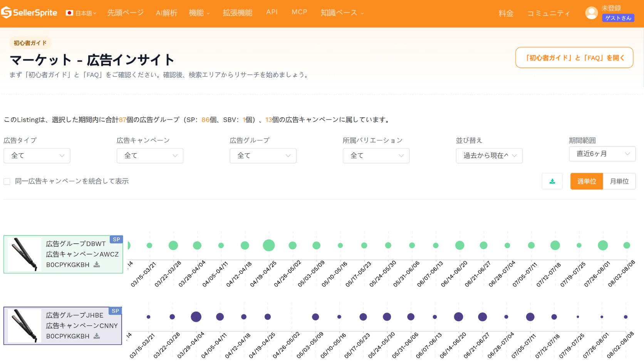The height and width of the screenshot is (362, 644).
Task: Open the 広告グループ dropdown
Action: click(263, 155)
